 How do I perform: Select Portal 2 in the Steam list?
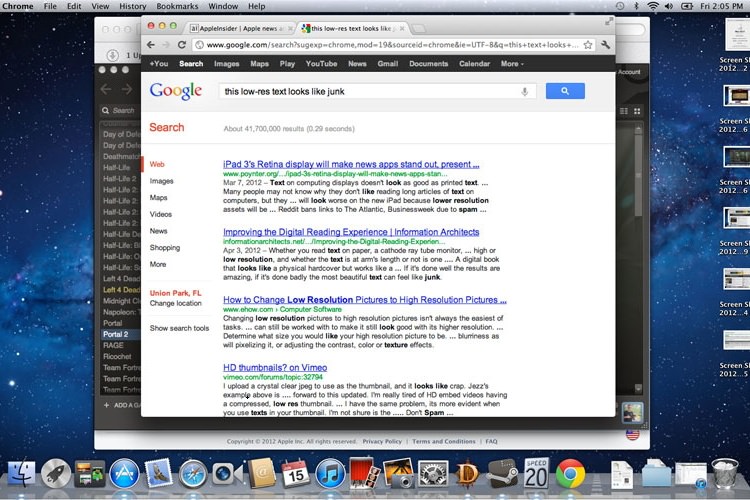(x=120, y=334)
